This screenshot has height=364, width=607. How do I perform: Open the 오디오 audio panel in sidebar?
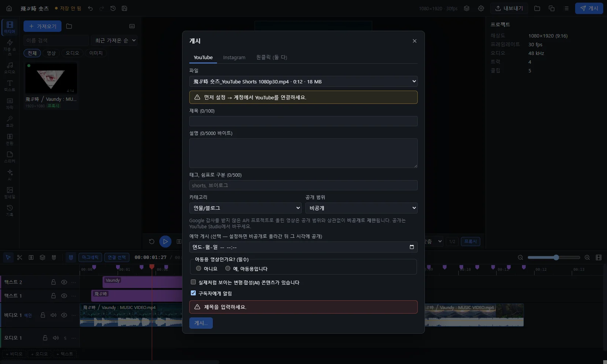(x=10, y=67)
